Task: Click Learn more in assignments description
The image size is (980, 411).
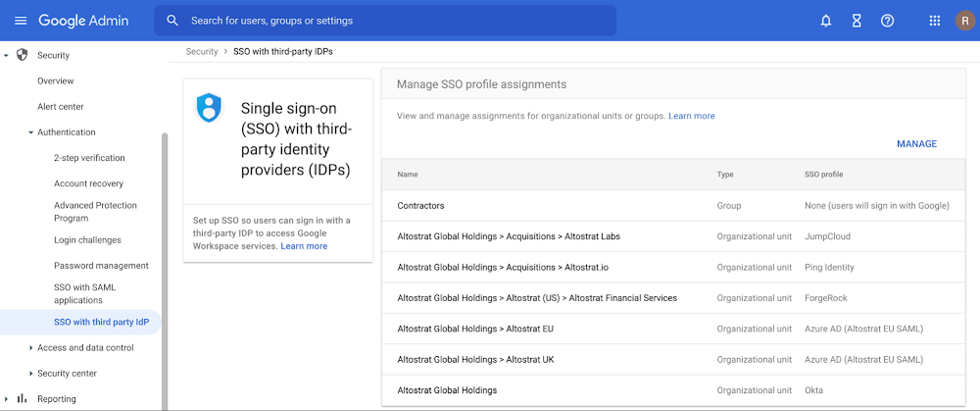Action: coord(691,116)
